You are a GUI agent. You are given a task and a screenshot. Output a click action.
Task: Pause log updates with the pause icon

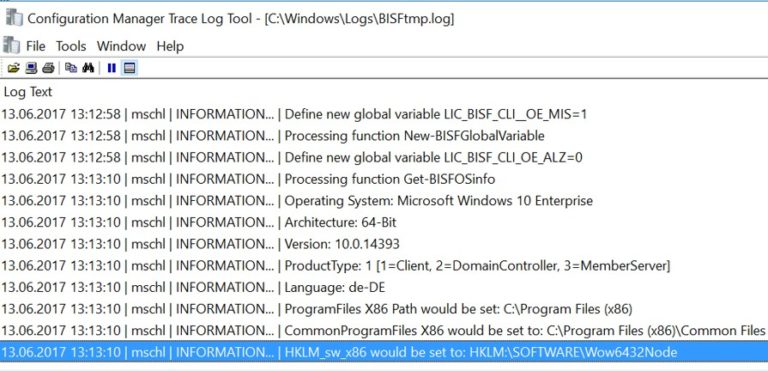coord(112,68)
